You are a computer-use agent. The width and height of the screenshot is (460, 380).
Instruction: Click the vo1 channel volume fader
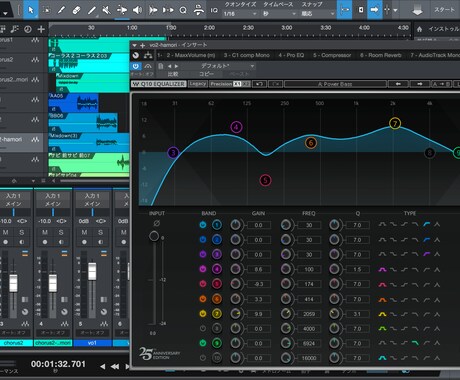(92, 271)
